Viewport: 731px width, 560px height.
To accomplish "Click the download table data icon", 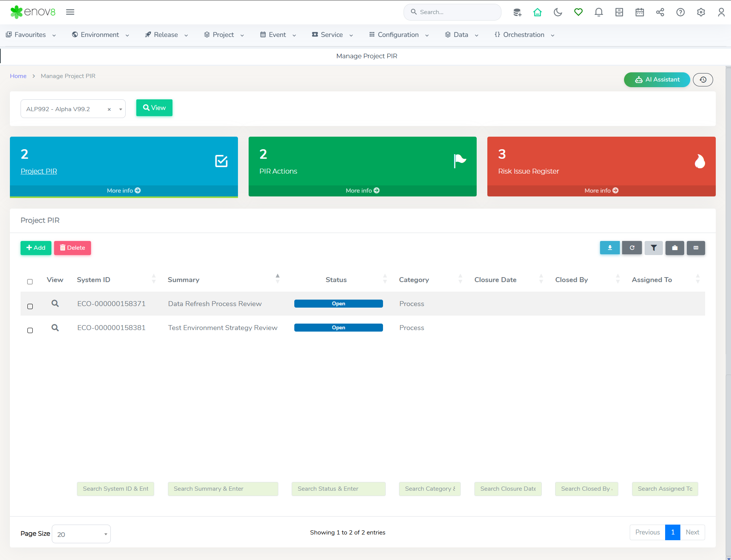I will tap(610, 248).
